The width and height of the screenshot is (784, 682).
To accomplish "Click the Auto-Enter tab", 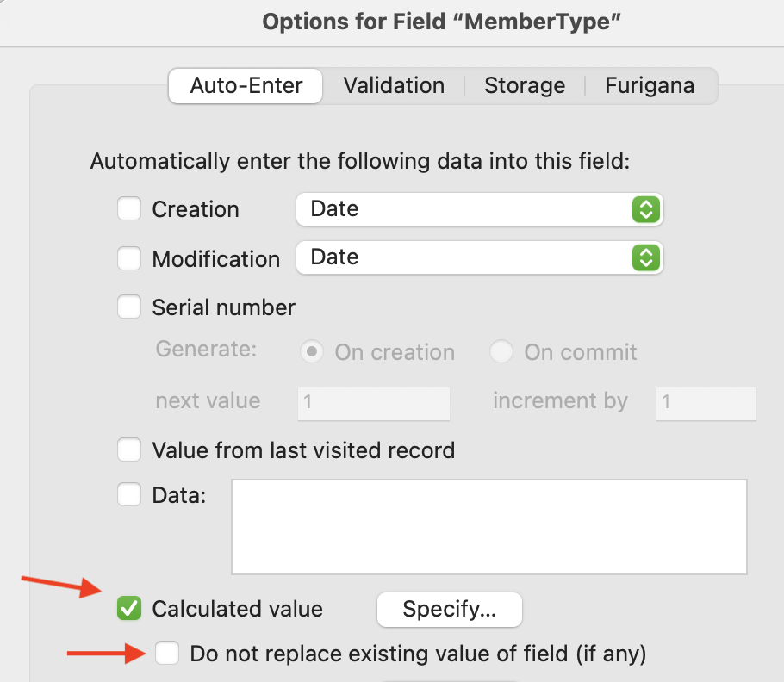I will 246,86.
